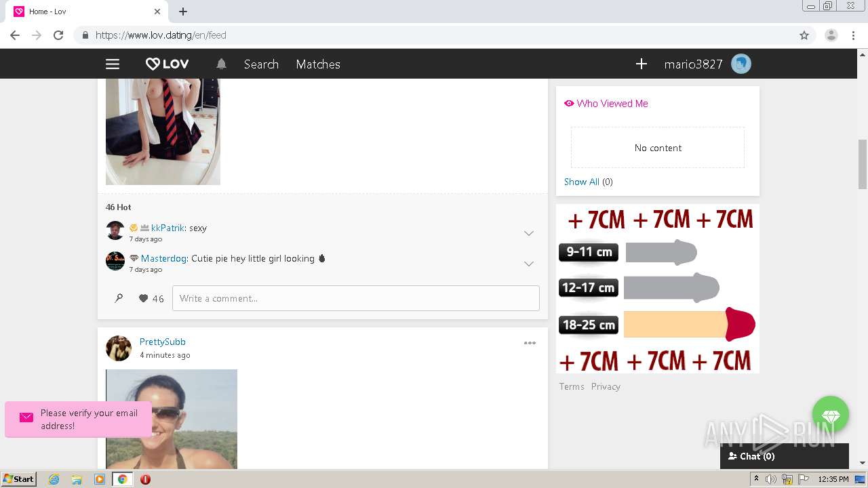Go forward in the browser

coord(37,35)
